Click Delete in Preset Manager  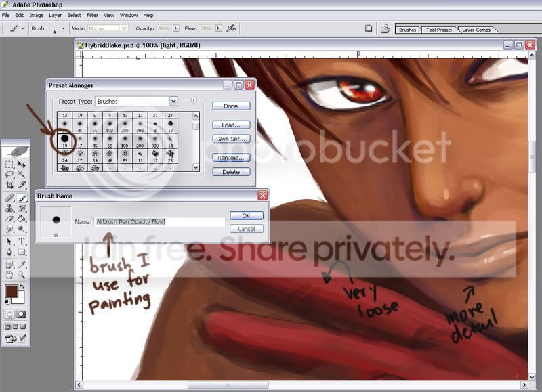(231, 172)
